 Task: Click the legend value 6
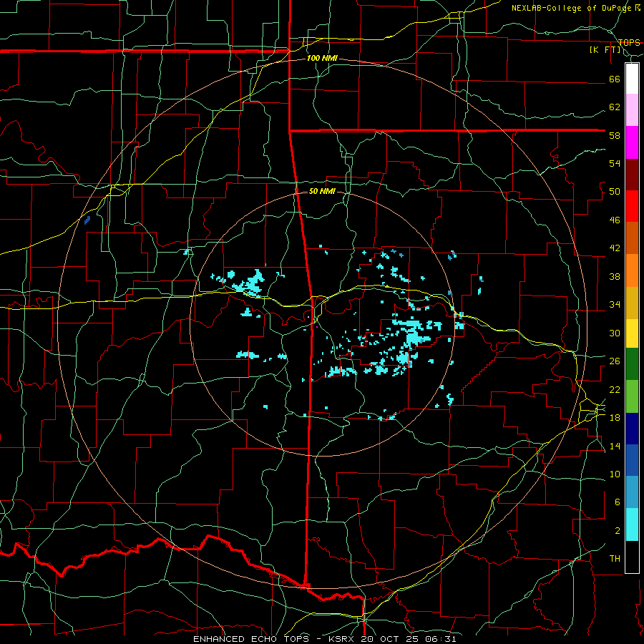click(x=617, y=502)
